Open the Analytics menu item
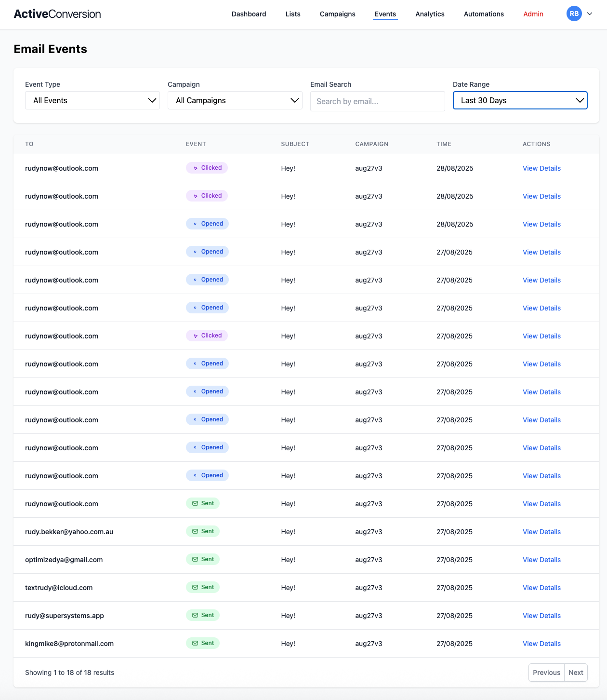This screenshot has width=607, height=700. coord(430,14)
